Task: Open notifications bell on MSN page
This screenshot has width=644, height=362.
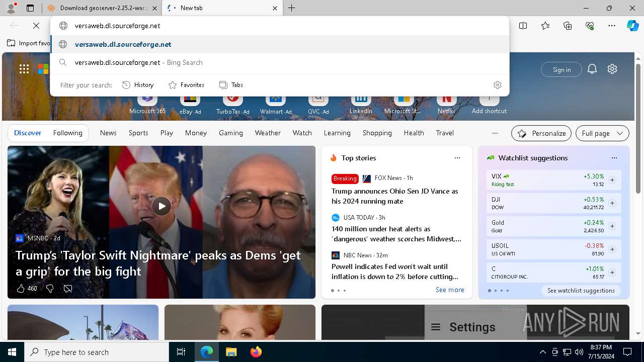Action: tap(592, 69)
